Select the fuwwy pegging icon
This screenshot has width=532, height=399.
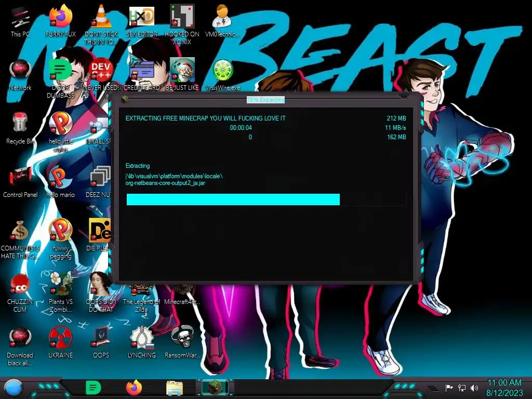60,230
